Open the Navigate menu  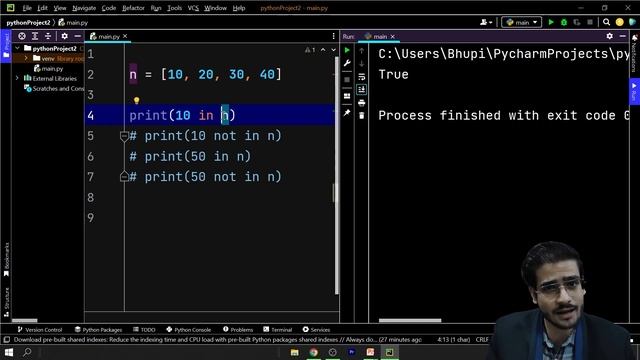pos(84,8)
